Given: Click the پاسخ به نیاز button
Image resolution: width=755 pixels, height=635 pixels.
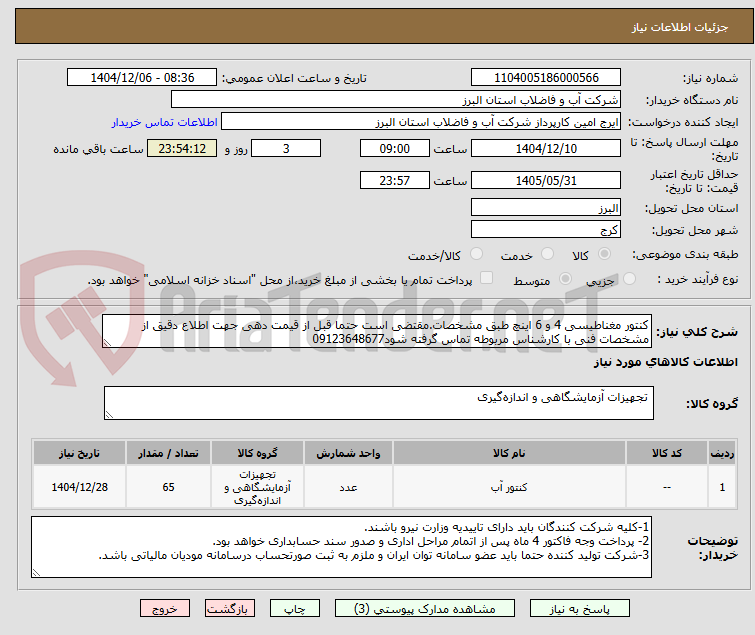Looking at the screenshot, I should [580, 609].
